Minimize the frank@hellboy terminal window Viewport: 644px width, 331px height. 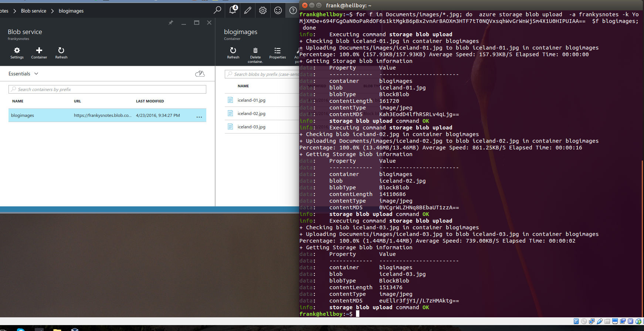pos(312,5)
